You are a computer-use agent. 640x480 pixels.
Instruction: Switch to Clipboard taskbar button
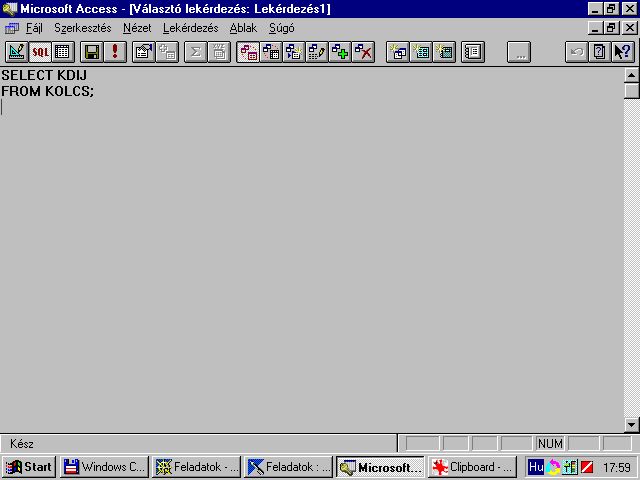coord(473,467)
